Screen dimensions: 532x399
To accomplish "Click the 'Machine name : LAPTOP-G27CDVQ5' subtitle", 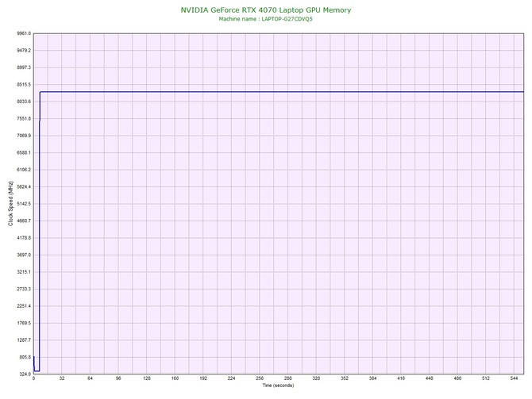I will pyautogui.click(x=266, y=19).
